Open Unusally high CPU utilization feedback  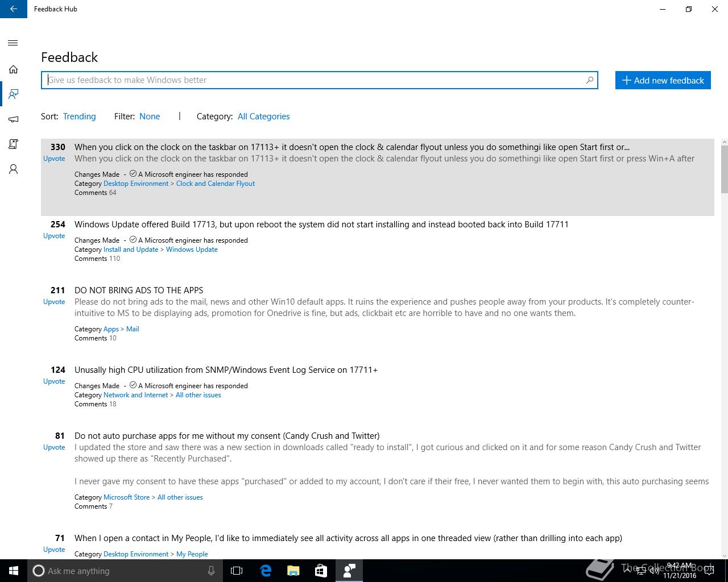pos(226,370)
